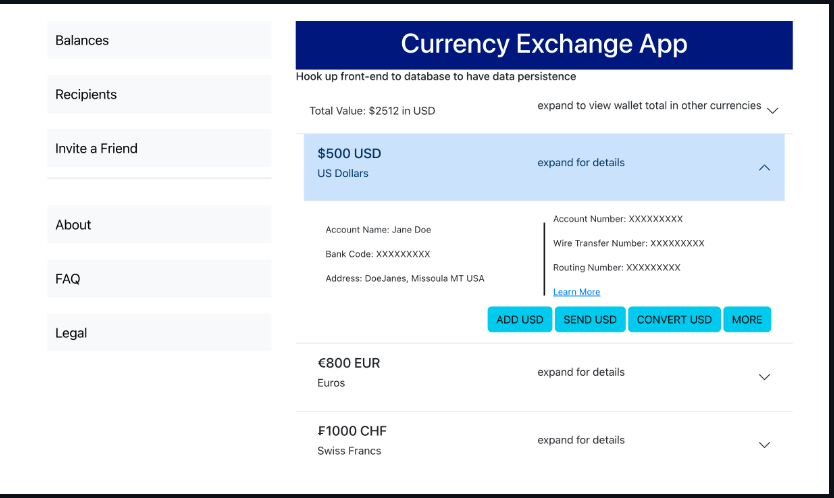Screen dimensions: 834x498
Task: Click 'expand for details' in USD row
Action: coord(581,162)
